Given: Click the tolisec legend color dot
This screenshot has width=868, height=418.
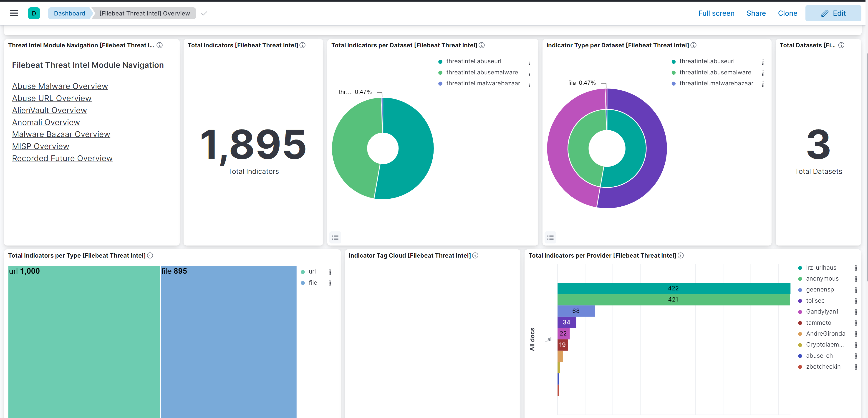Looking at the screenshot, I should click(x=800, y=301).
